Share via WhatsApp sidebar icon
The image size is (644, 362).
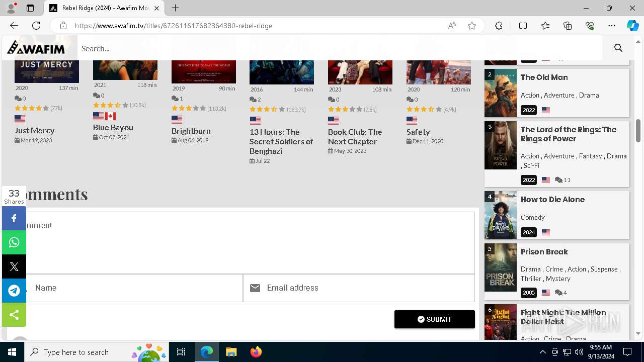point(14,242)
